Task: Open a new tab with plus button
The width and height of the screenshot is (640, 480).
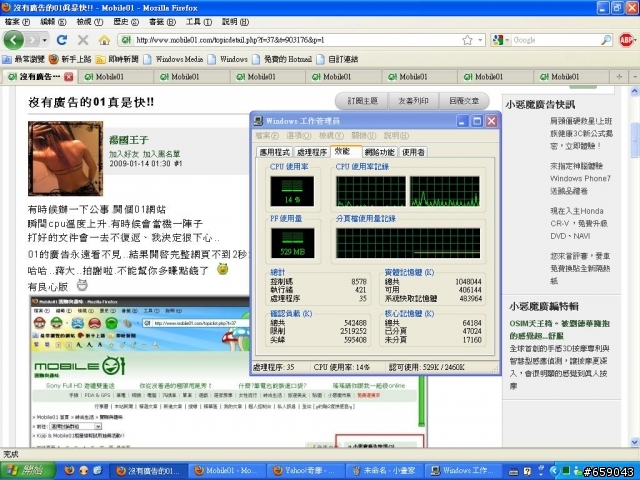Action: [619, 77]
